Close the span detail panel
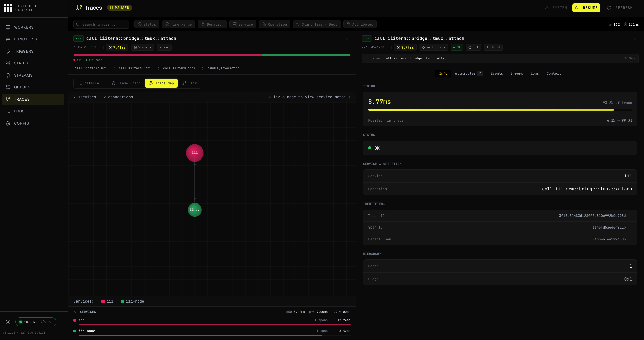The image size is (644, 340). [635, 39]
